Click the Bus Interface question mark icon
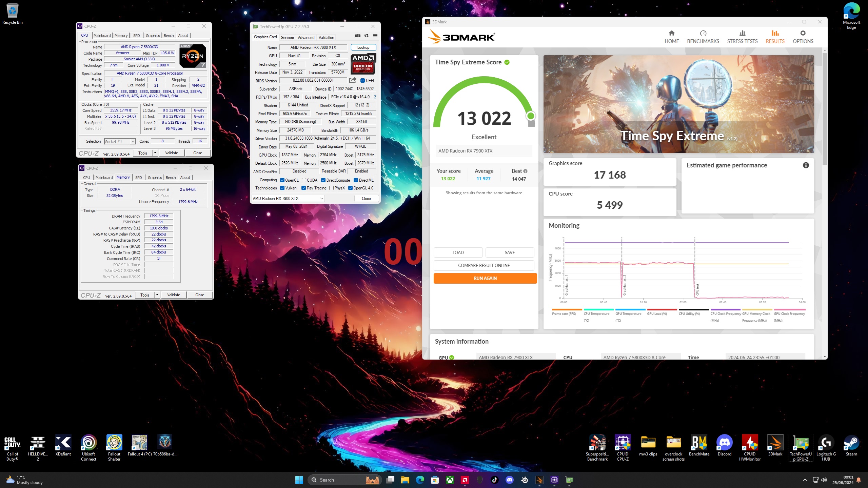Viewport: 868px width, 488px height. [x=375, y=97]
